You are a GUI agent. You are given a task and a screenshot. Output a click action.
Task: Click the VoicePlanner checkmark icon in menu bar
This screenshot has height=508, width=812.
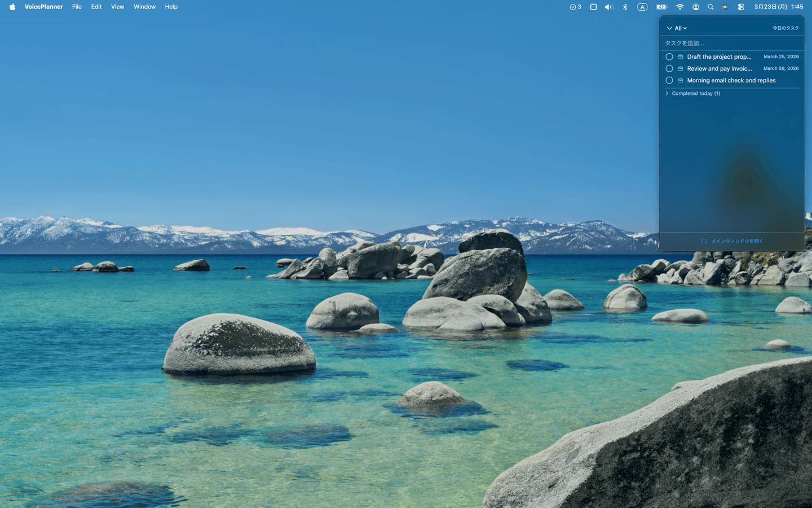(x=575, y=7)
